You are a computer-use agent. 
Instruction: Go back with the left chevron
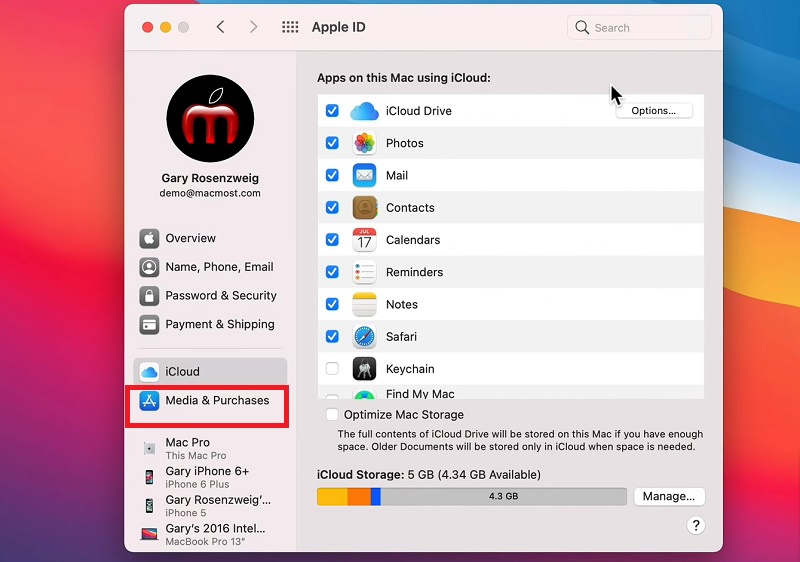(x=221, y=27)
